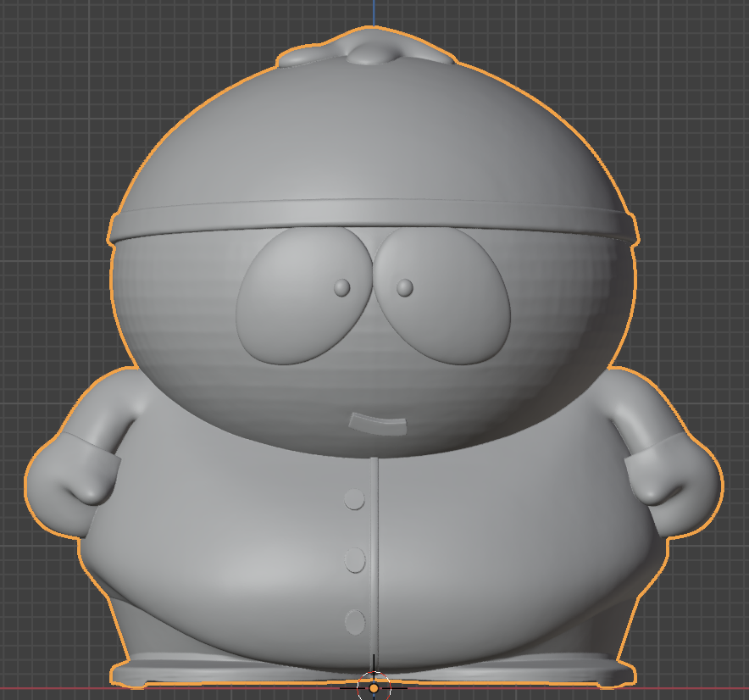Click the bottom coat button on the model
Viewport: 749px width, 700px height.
point(355,622)
